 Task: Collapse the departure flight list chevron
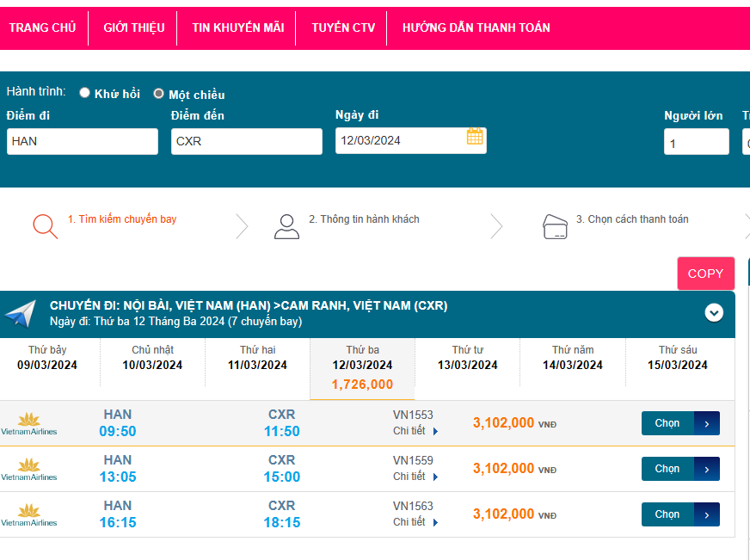[714, 313]
